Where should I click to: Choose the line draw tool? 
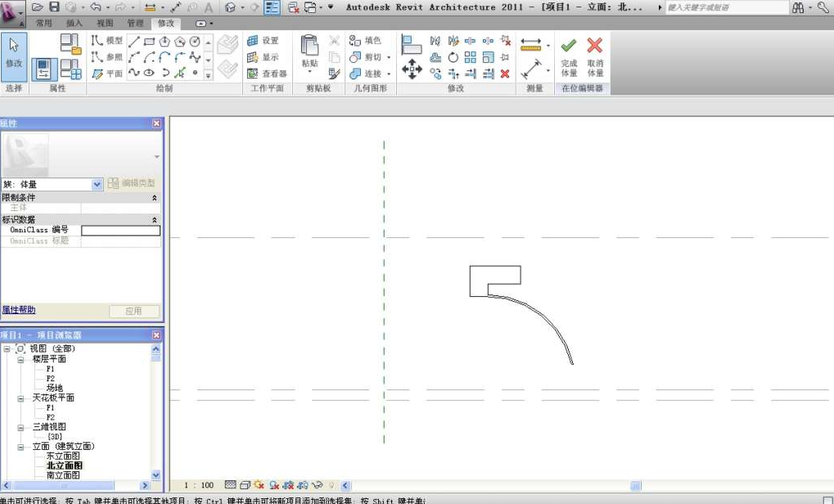tap(135, 41)
